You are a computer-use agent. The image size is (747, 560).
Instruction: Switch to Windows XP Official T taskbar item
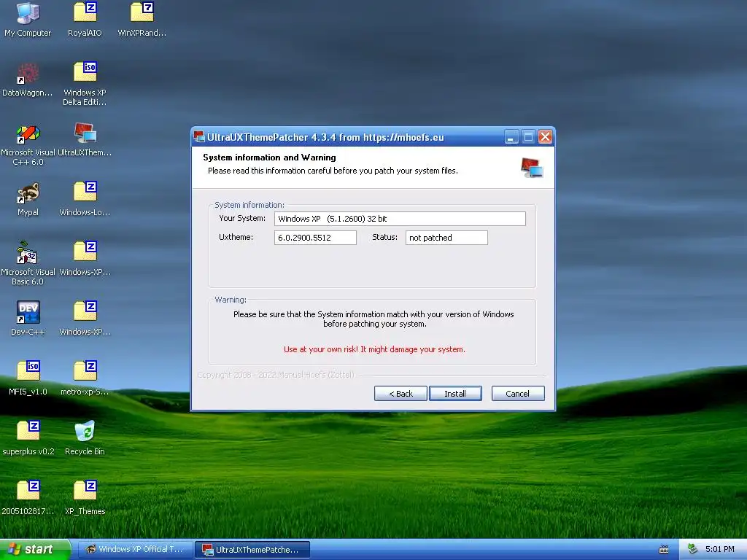click(135, 550)
